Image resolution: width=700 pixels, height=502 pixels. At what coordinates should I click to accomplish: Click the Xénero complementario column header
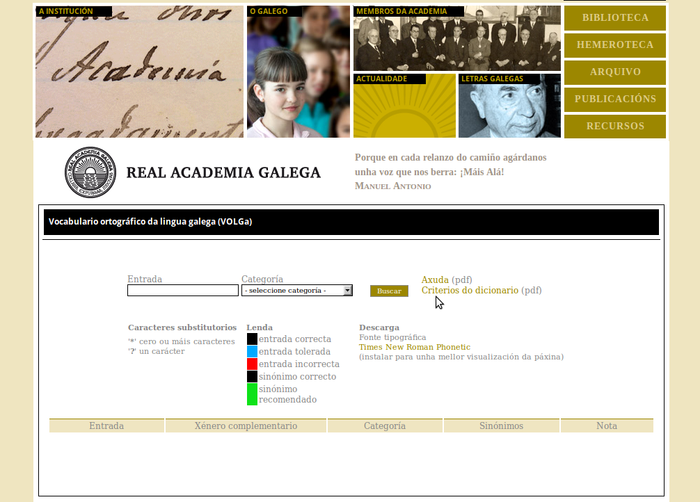pyautogui.click(x=246, y=426)
